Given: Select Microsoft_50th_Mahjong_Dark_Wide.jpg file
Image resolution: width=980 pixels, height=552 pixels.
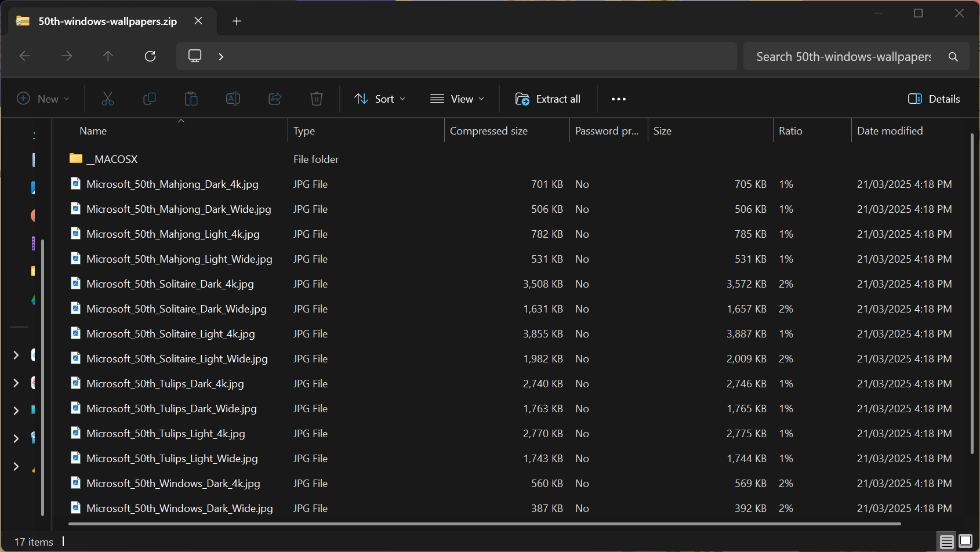Looking at the screenshot, I should (x=179, y=209).
